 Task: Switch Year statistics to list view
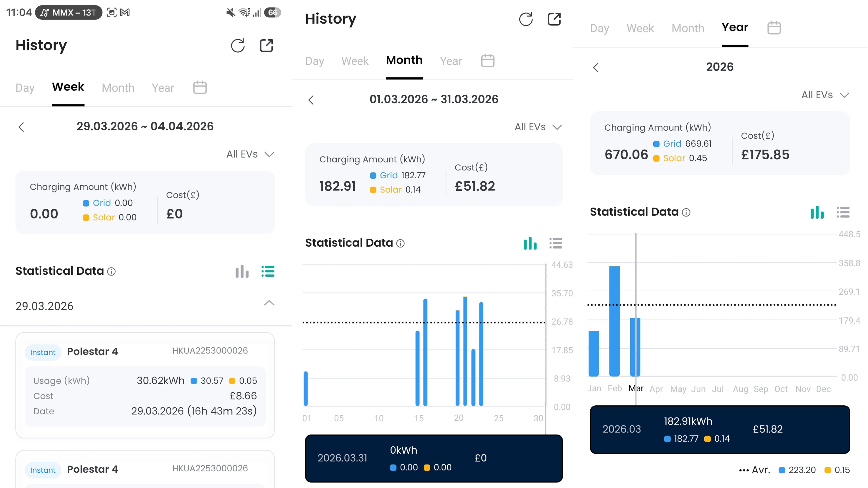point(843,212)
